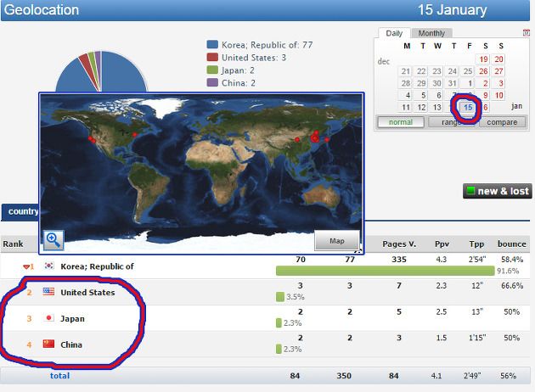Viewport: 535px width, 392px height.
Task: Select day 30 in the calendar
Action: [x=436, y=83]
